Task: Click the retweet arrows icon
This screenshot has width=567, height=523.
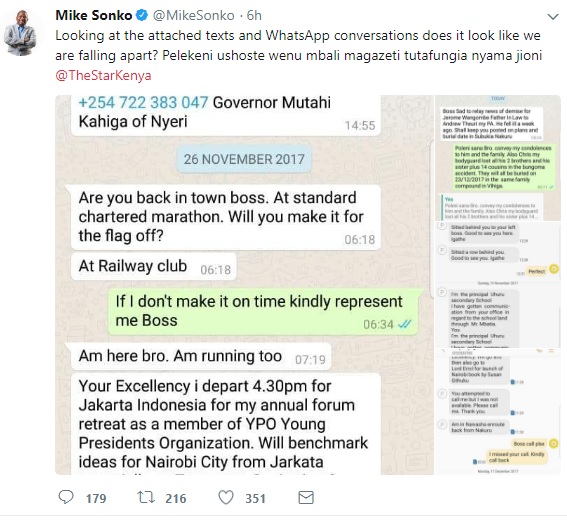Action: pyautogui.click(x=146, y=497)
